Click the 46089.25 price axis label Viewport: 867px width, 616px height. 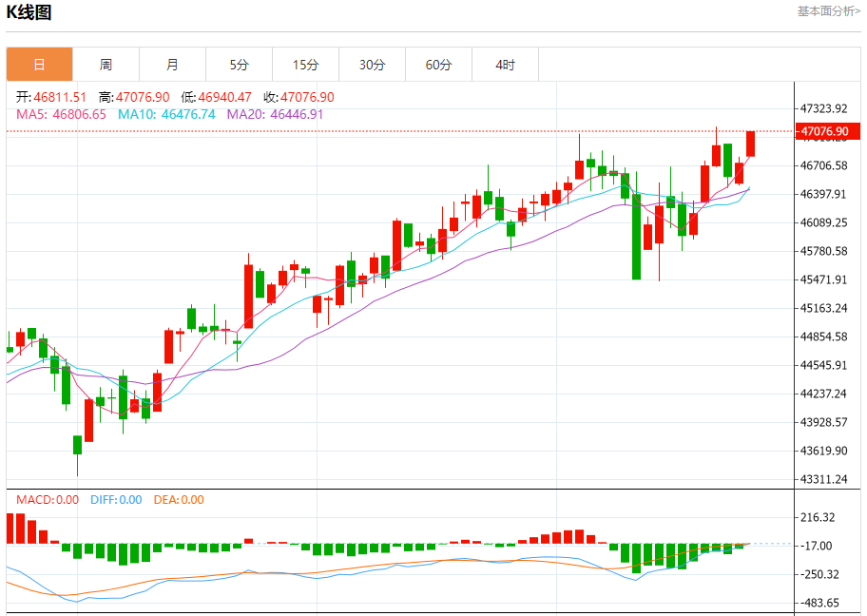point(824,222)
